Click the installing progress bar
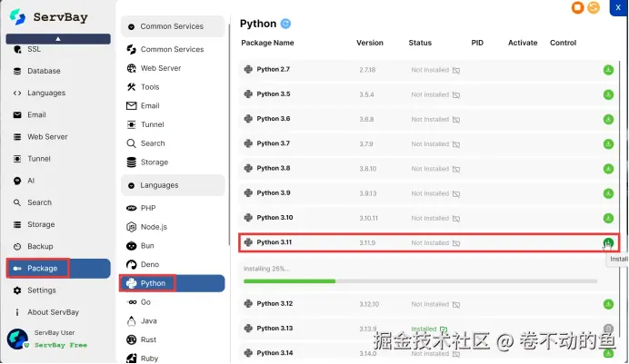This screenshot has width=629, height=364. click(x=421, y=281)
